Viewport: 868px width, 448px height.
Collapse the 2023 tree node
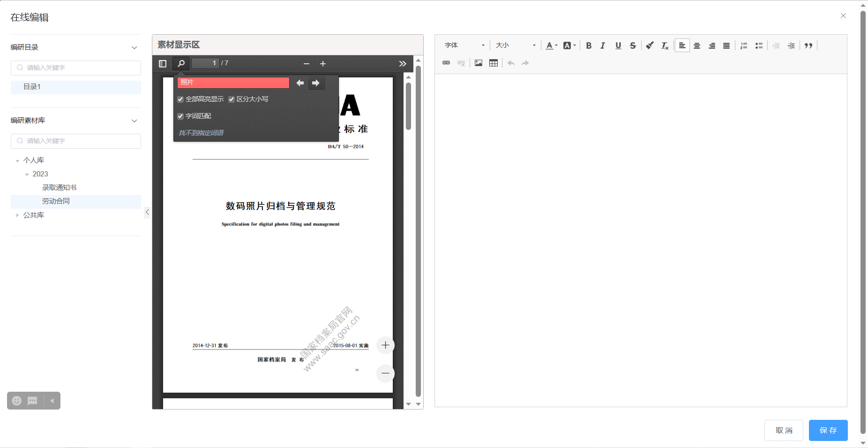click(27, 175)
